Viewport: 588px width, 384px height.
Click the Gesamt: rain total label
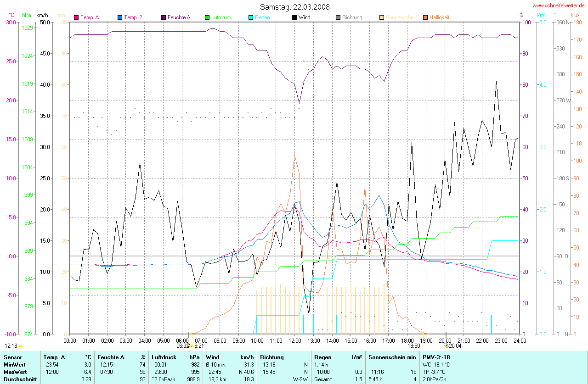click(x=323, y=379)
